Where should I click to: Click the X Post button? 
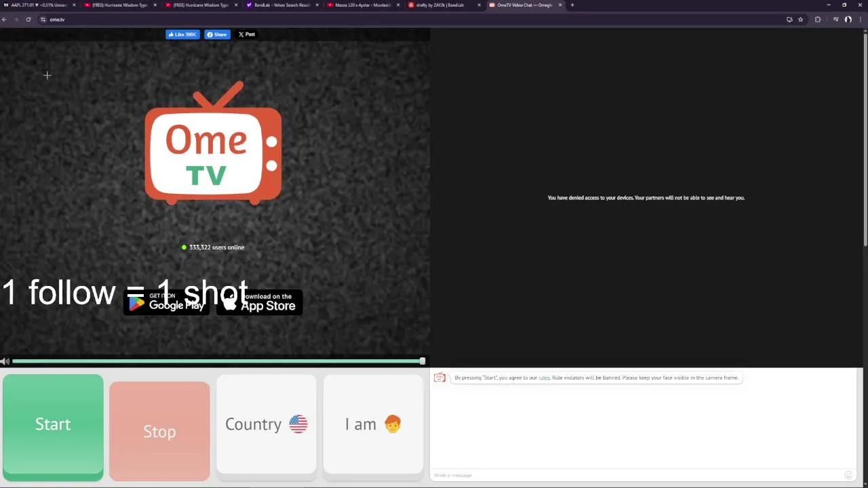point(247,35)
